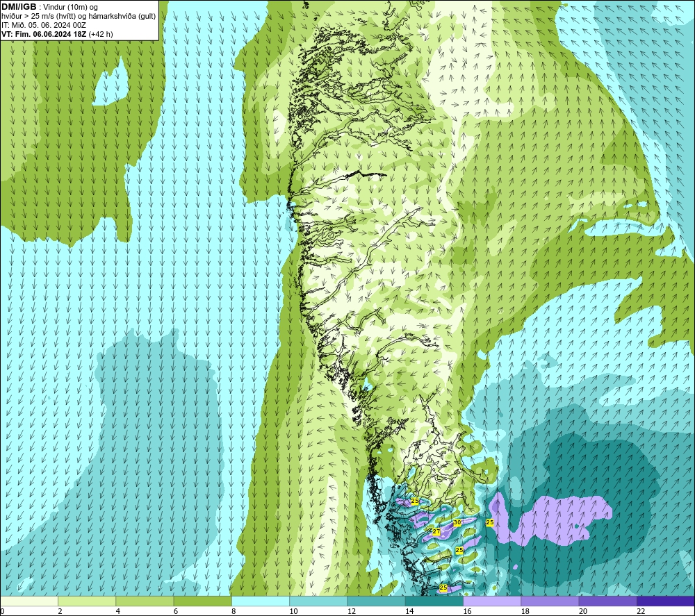Click the '12' value on the wind scale

coord(352,611)
